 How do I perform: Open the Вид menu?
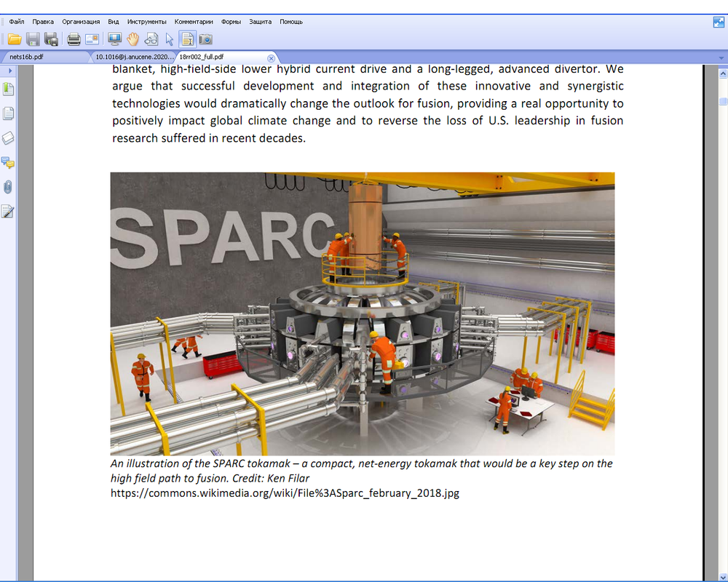tap(114, 22)
